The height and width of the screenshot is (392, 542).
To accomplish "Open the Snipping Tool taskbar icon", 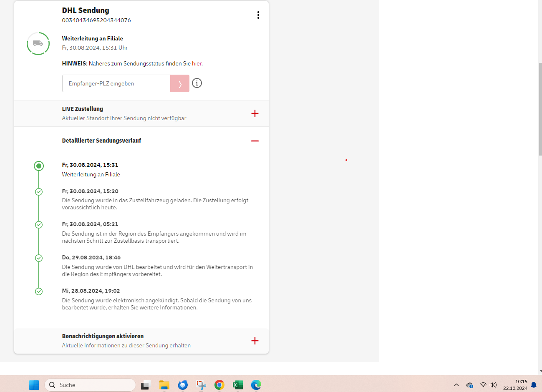I will point(201,385).
